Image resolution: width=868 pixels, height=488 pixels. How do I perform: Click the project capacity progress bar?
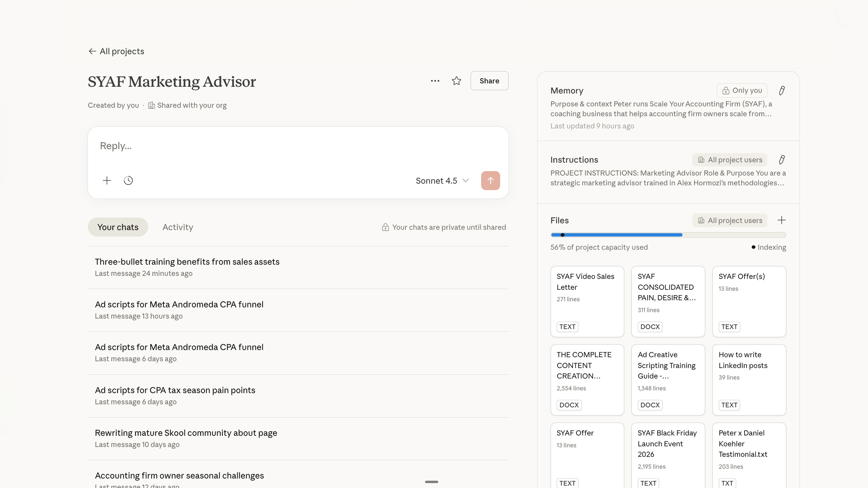pyautogui.click(x=668, y=235)
